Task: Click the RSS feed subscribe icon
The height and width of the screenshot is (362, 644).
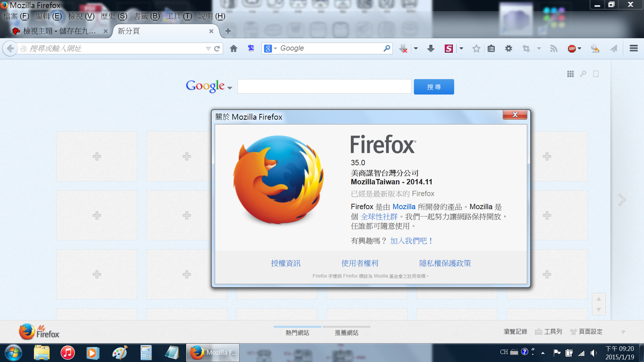Action: (x=553, y=49)
